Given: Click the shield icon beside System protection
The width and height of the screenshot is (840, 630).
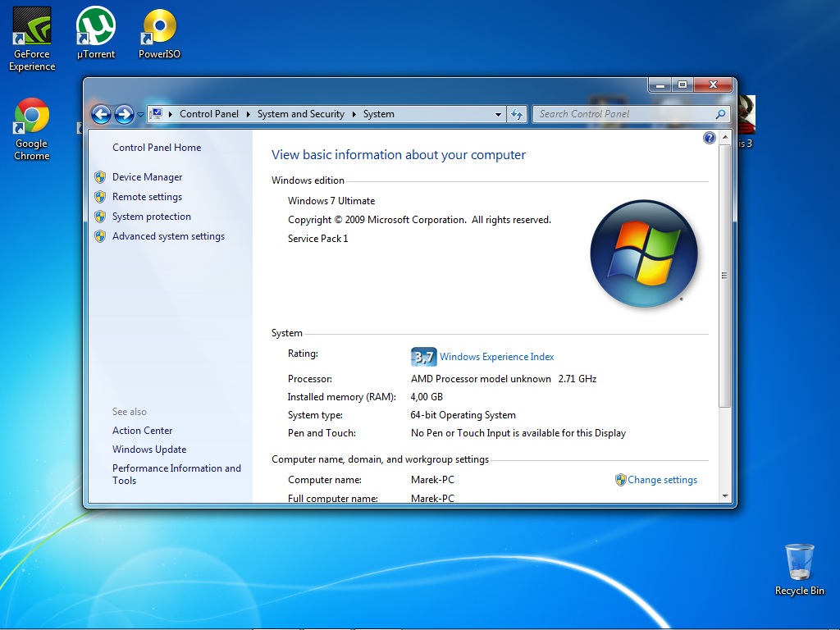Looking at the screenshot, I should [100, 217].
